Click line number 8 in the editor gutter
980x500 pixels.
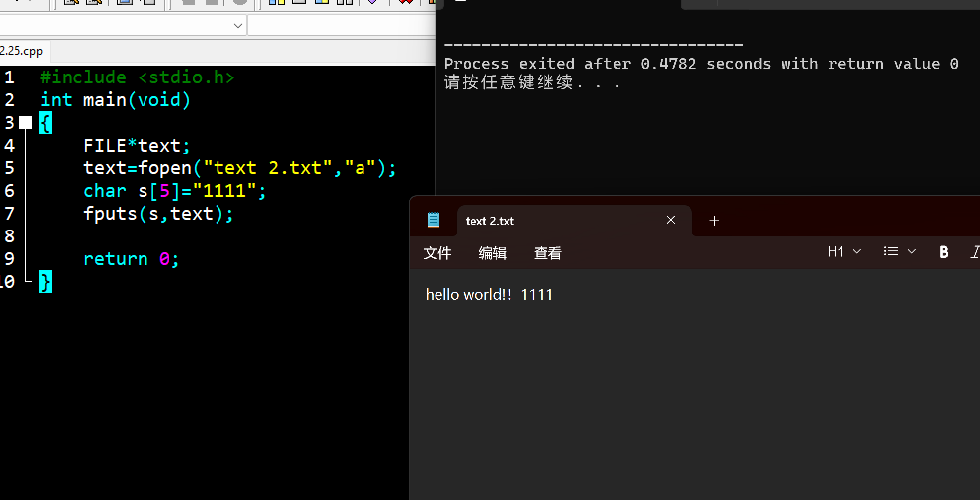tap(10, 236)
